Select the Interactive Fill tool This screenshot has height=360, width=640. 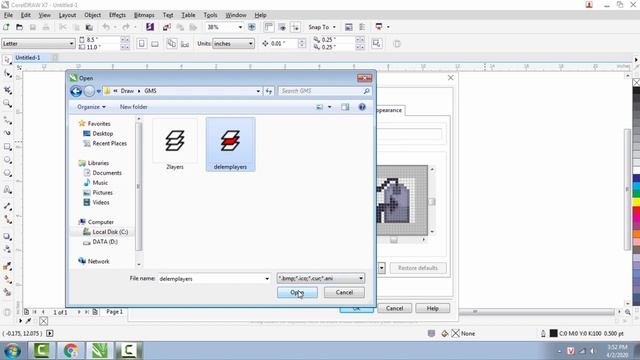(7, 280)
